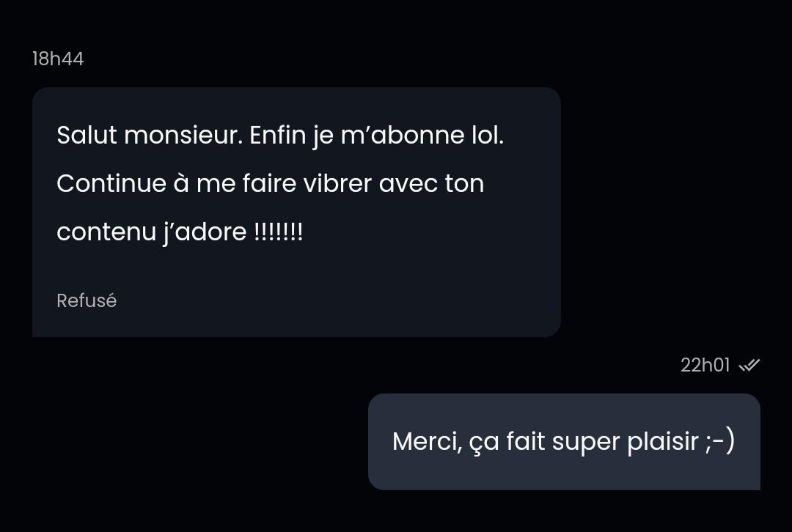792x532 pixels.
Task: Click the word monsieur in the message
Action: [184, 136]
